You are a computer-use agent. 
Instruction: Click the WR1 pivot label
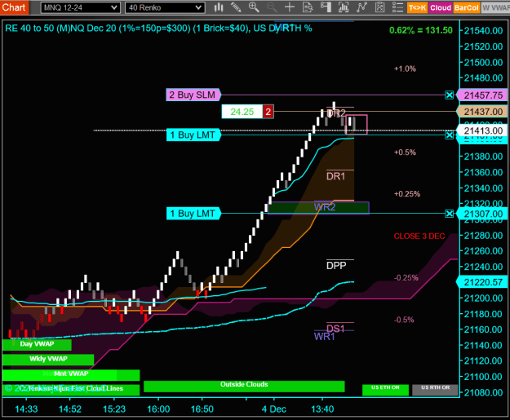pyautogui.click(x=324, y=337)
